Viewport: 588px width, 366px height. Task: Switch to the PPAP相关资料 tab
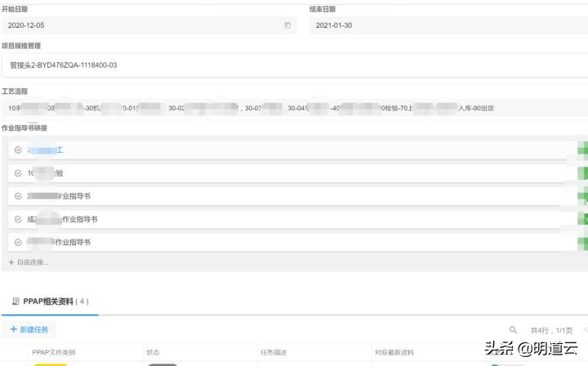(51, 301)
